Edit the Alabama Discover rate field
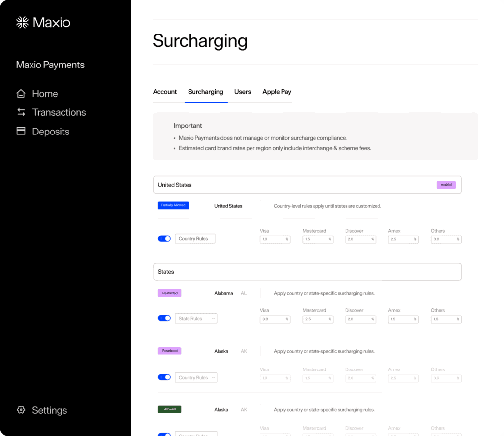This screenshot has width=504, height=436. click(361, 319)
